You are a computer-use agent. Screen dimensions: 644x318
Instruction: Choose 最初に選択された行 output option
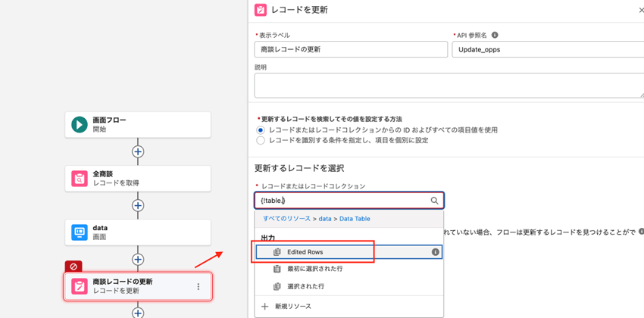coord(314,269)
